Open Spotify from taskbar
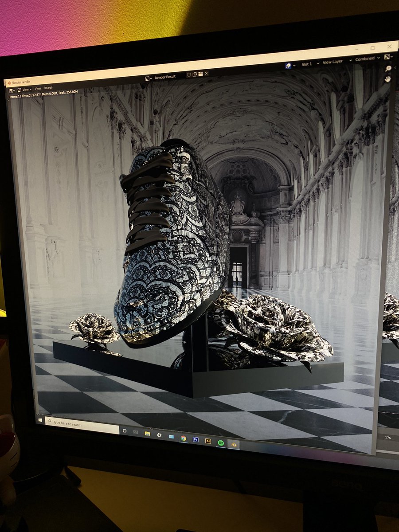The width and height of the screenshot is (399, 532). (221, 443)
